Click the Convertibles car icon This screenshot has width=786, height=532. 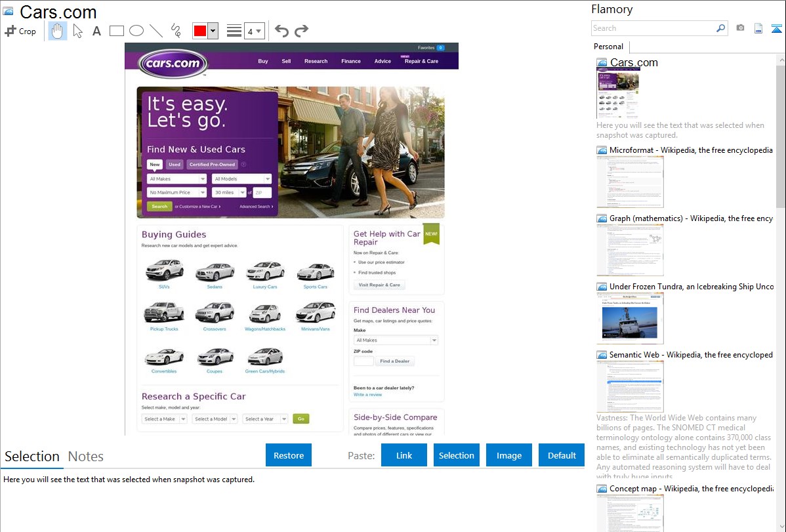[164, 356]
